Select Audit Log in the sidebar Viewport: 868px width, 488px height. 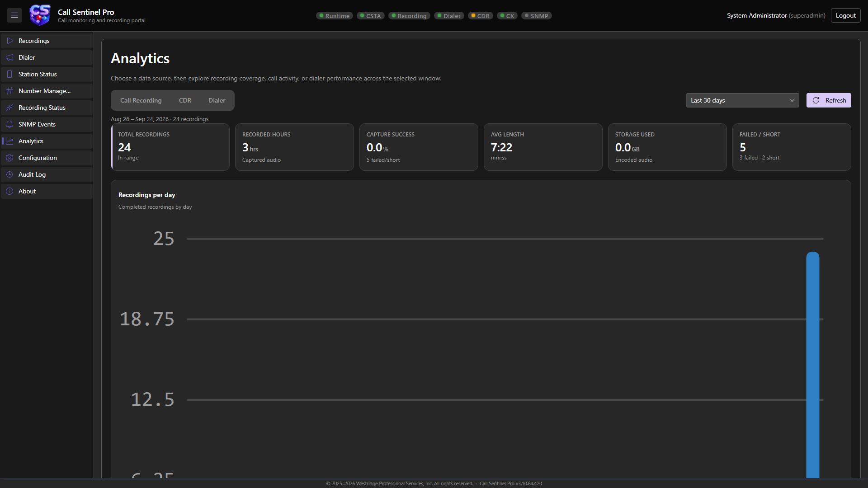pyautogui.click(x=47, y=174)
